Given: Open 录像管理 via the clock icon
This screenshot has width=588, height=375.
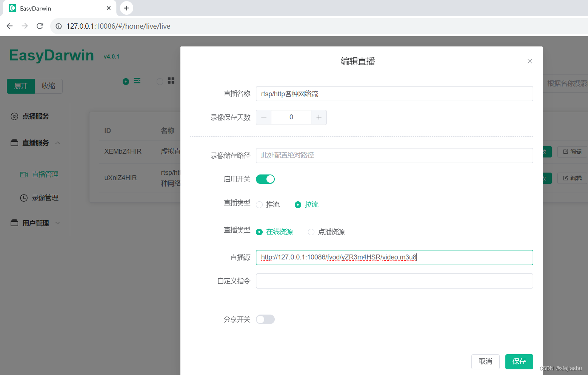Looking at the screenshot, I should click(x=23, y=198).
